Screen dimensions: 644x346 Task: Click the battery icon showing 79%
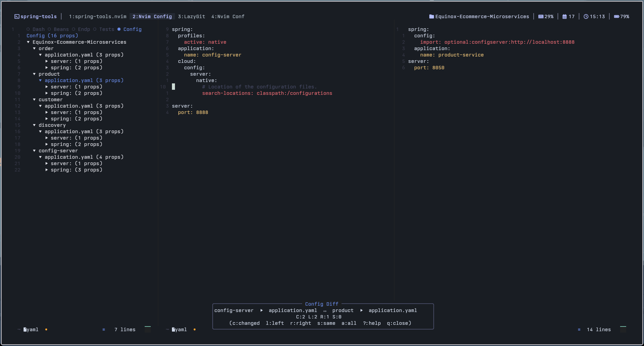(x=616, y=16)
